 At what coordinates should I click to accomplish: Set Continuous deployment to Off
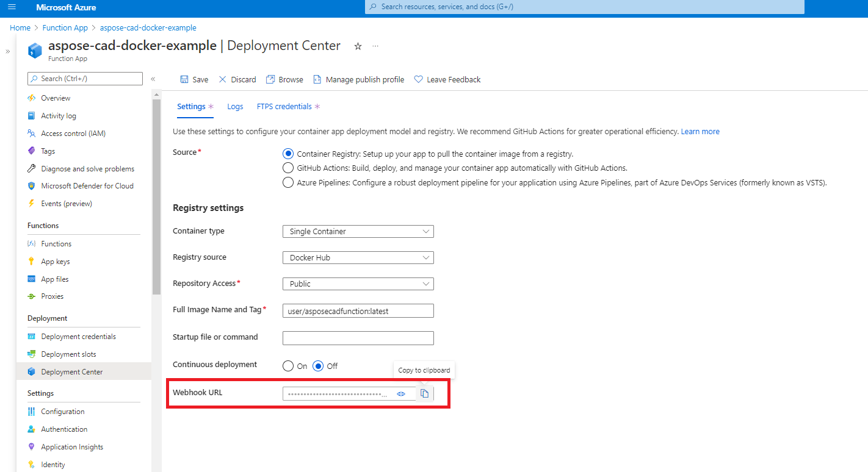[318, 367]
